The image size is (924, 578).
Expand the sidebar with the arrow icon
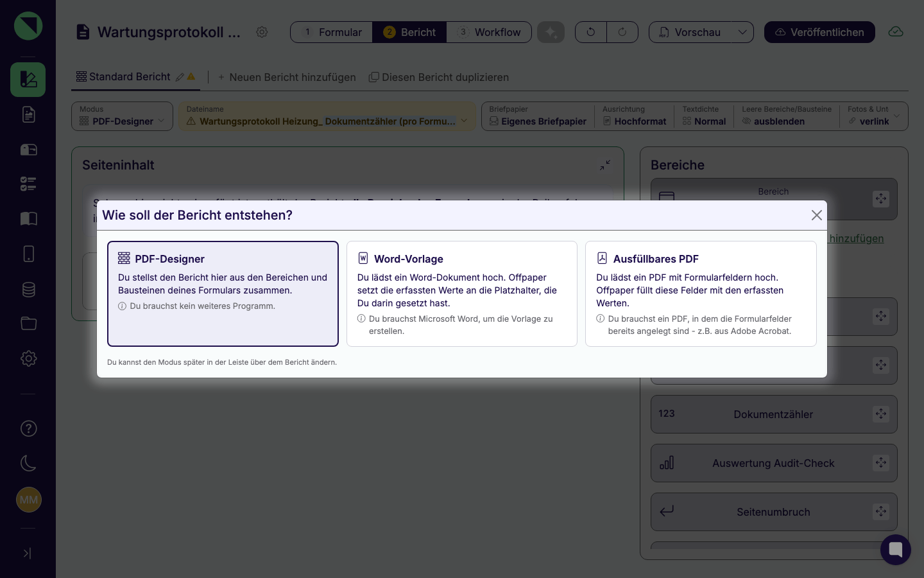[x=27, y=553]
